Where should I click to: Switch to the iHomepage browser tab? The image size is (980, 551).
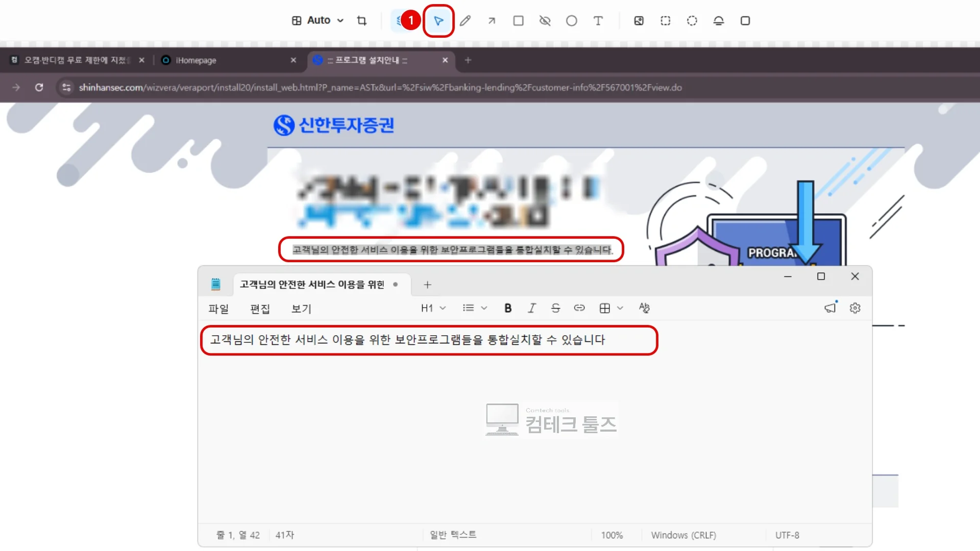[x=229, y=60]
